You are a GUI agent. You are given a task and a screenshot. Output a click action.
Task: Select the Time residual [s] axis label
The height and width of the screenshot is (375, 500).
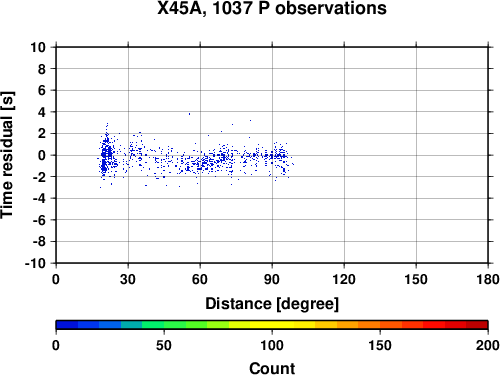7,155
